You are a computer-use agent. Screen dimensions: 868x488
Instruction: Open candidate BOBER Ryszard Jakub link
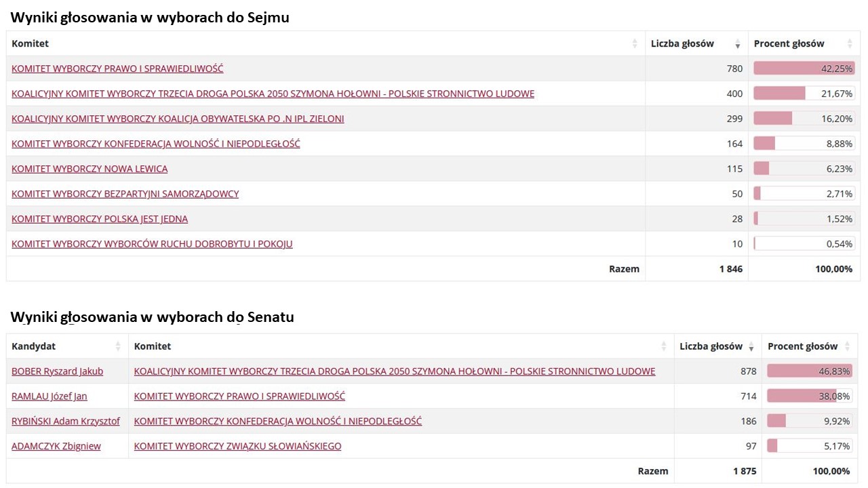pos(58,371)
